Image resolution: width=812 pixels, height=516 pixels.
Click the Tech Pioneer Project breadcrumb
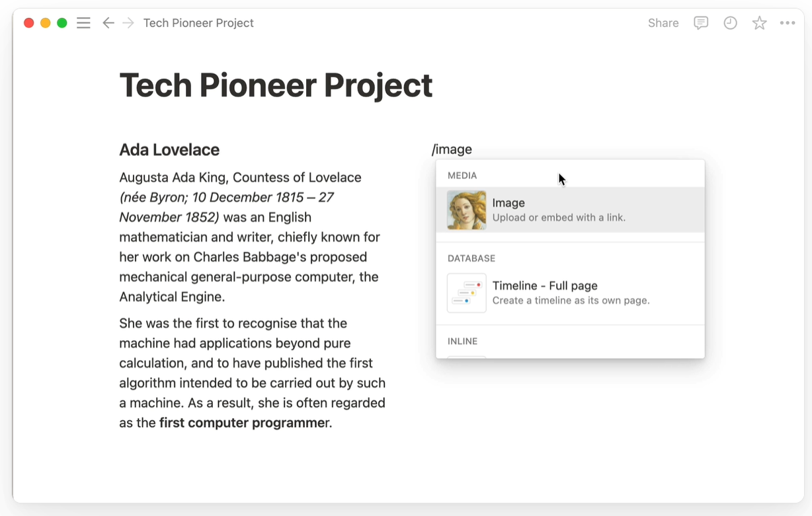198,23
